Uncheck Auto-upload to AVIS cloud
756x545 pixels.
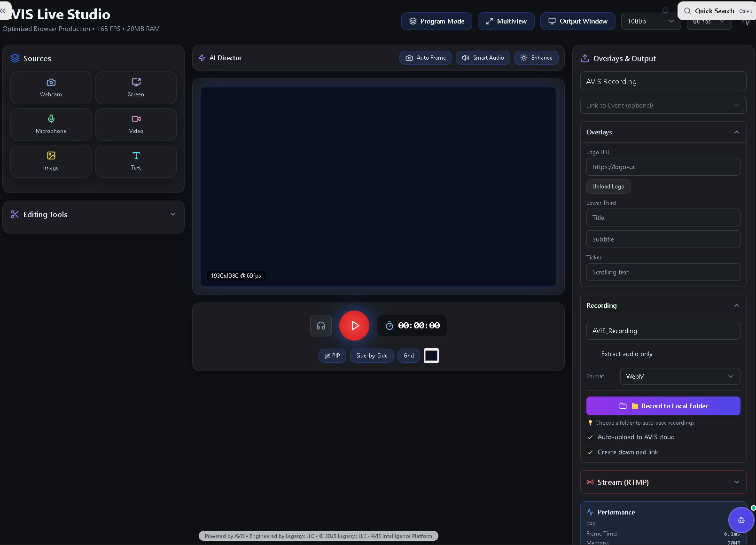(590, 437)
